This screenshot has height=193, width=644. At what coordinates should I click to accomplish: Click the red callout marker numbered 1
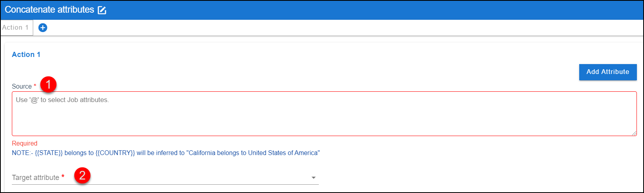coord(48,84)
